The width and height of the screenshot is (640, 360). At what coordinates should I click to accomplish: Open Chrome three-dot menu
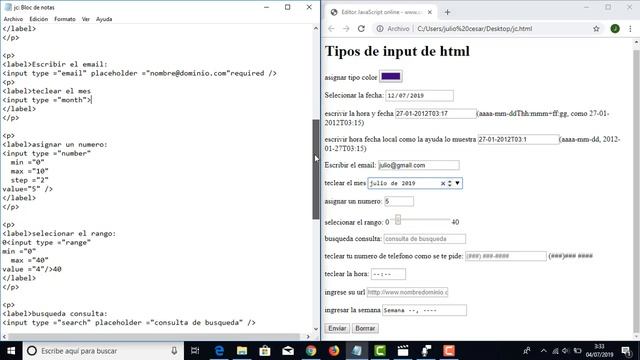630,29
